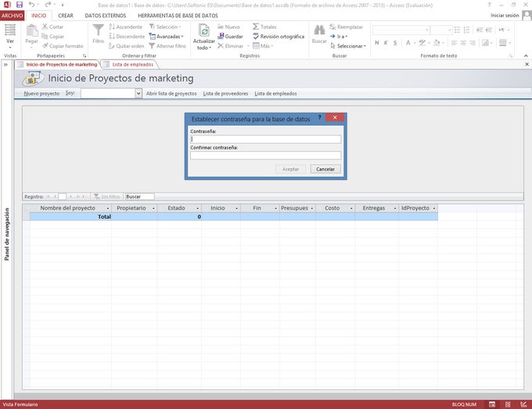The image size is (532, 409).
Task: Switch to Form view icon in status bar
Action: [x=491, y=404]
